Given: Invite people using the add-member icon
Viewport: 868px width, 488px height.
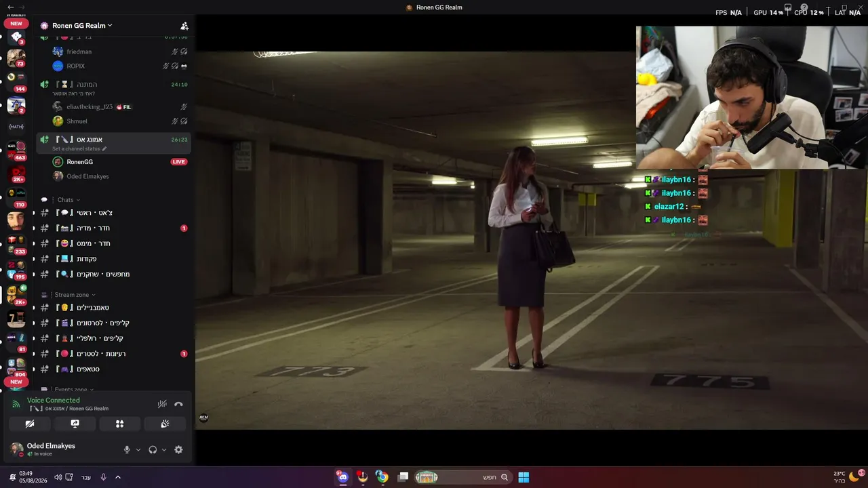Looking at the screenshot, I should pyautogui.click(x=184, y=26).
